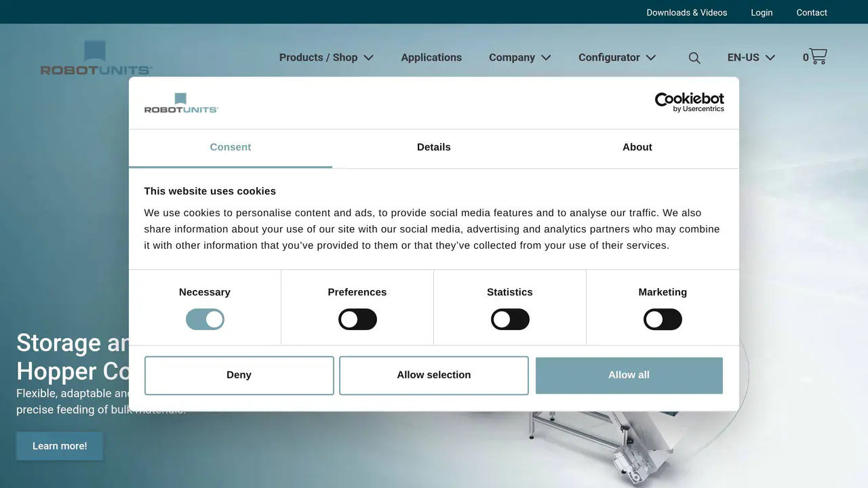Image resolution: width=868 pixels, height=488 pixels.
Task: Open the EN-US language selector
Action: click(751, 58)
